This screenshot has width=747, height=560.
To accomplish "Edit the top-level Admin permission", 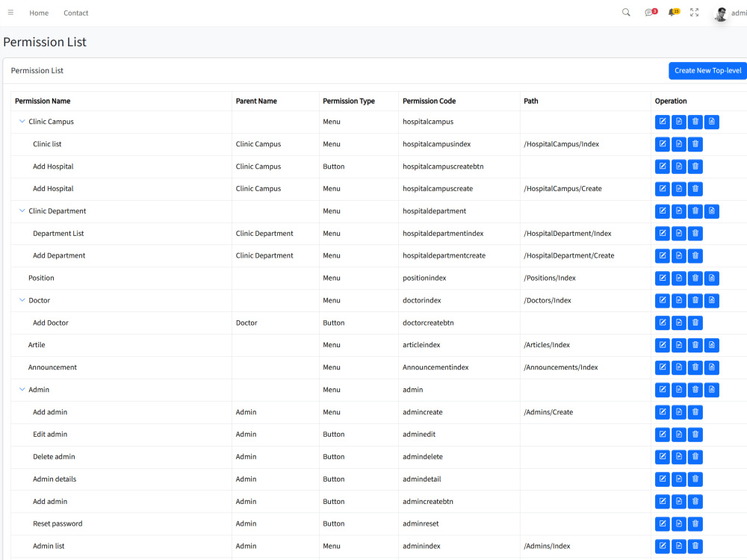I will (663, 390).
